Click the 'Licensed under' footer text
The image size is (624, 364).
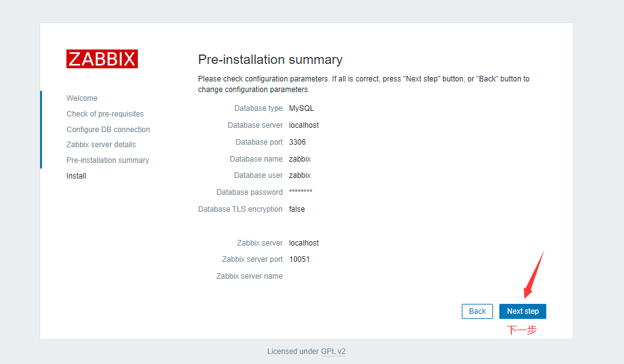[293, 351]
